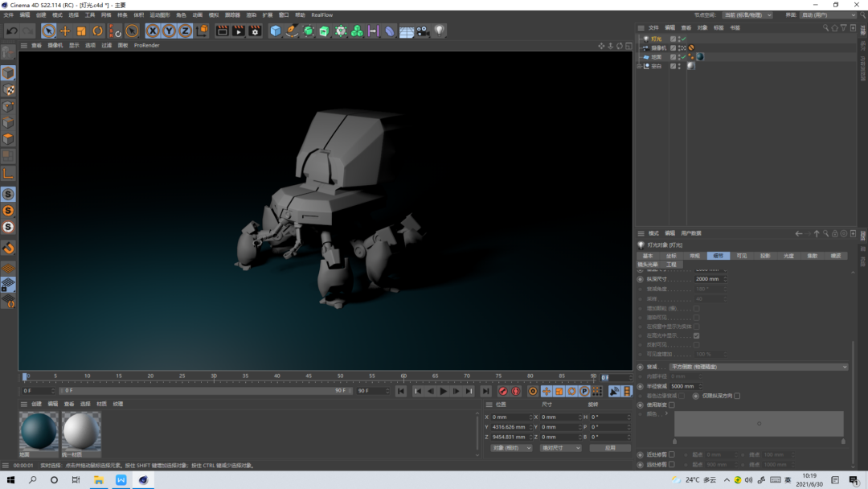Open the 文件 main menu
The height and width of the screenshot is (489, 868).
8,15
